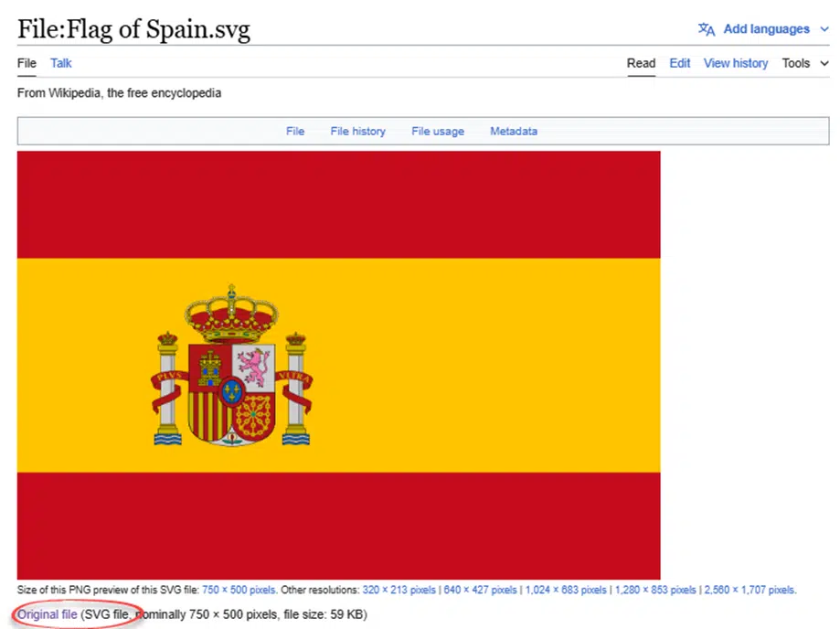Jump to File usage section

coord(438,132)
